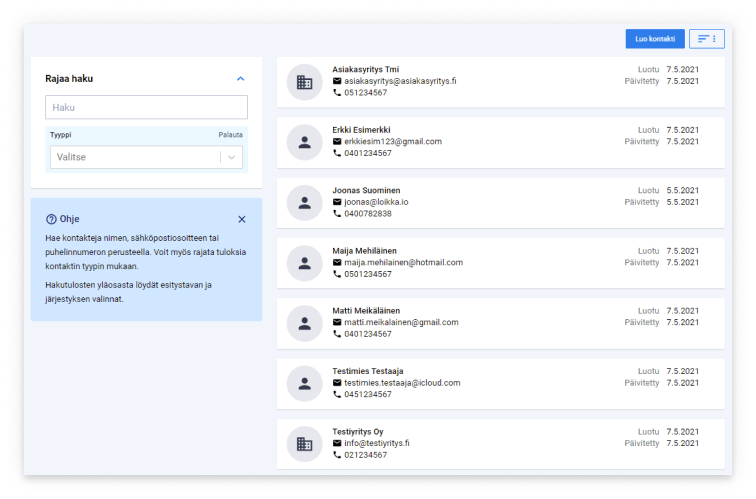756x499 pixels.
Task: Click email joonas@loikka.io
Action: [376, 202]
